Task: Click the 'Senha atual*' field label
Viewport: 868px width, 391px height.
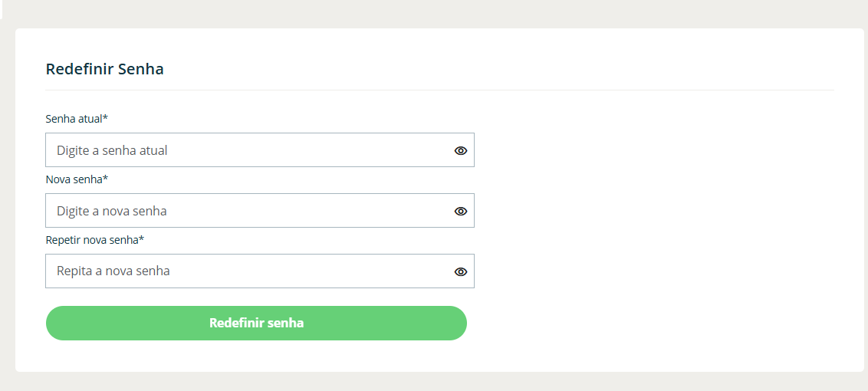Action: [x=77, y=119]
